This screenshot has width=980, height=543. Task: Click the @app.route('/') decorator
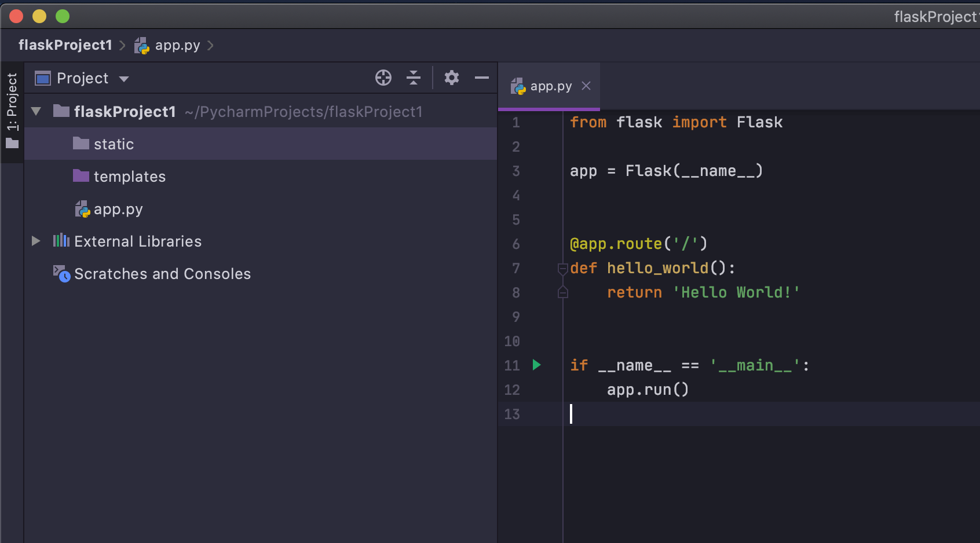click(639, 244)
